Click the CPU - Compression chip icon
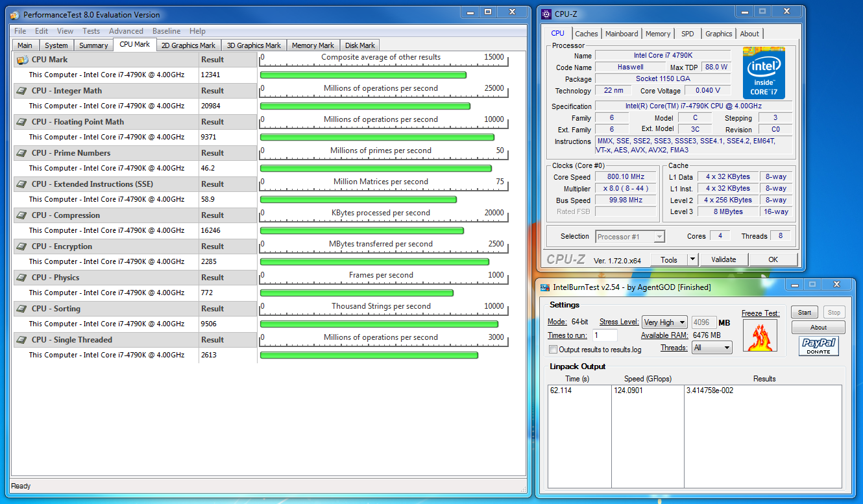 click(x=22, y=215)
